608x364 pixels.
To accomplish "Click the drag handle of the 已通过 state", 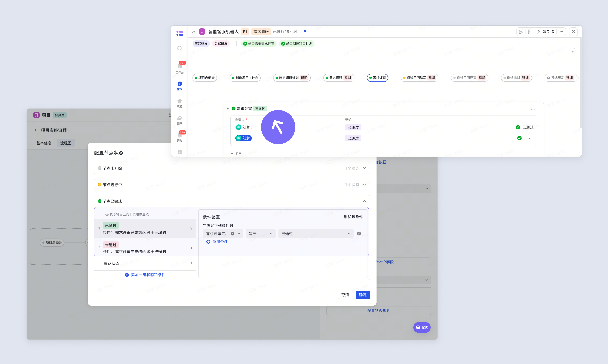I will [x=99, y=229].
